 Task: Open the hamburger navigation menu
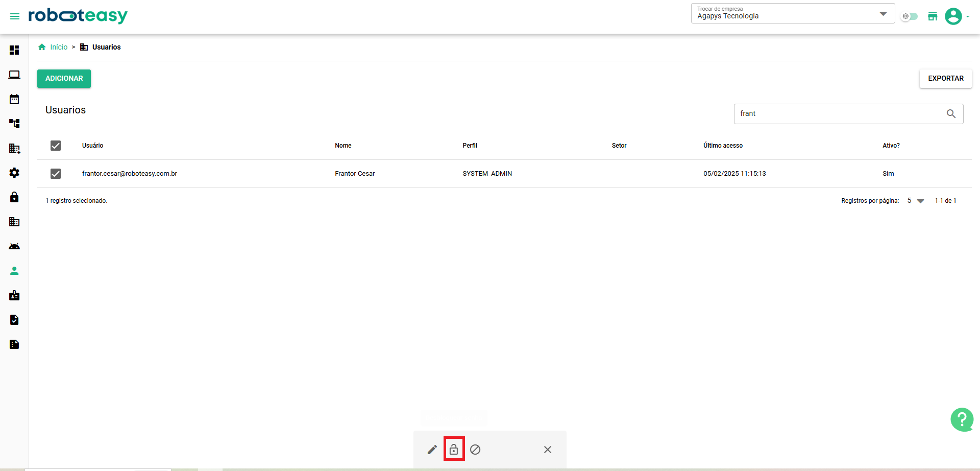pos(15,16)
